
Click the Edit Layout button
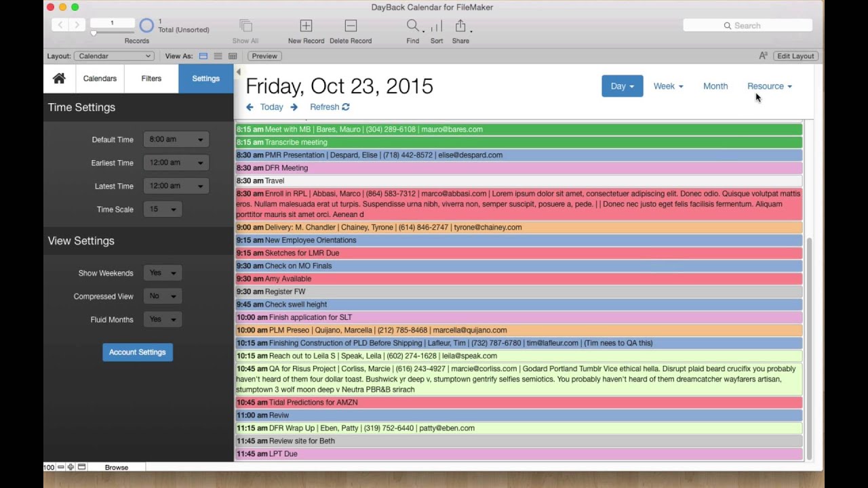795,56
